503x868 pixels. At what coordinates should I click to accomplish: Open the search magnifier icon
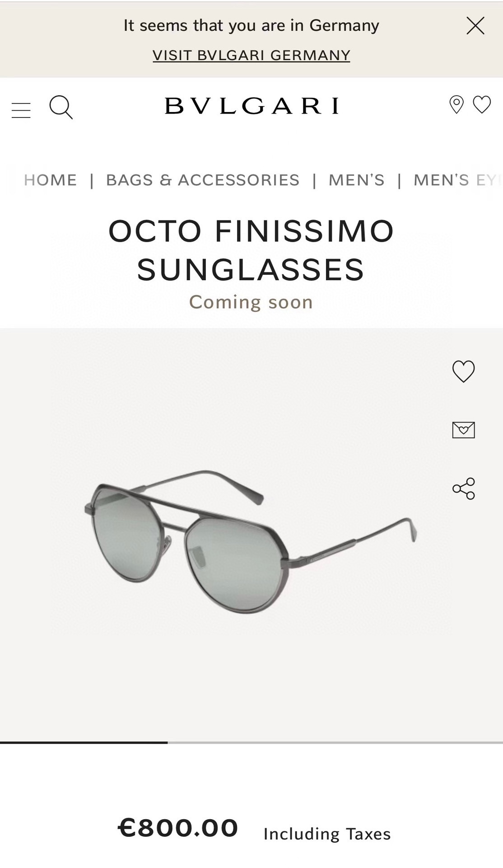pyautogui.click(x=61, y=107)
